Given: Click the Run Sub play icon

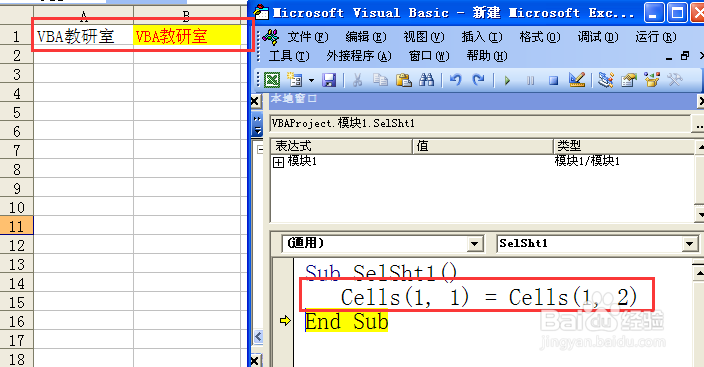Looking at the screenshot, I should pyautogui.click(x=507, y=81).
